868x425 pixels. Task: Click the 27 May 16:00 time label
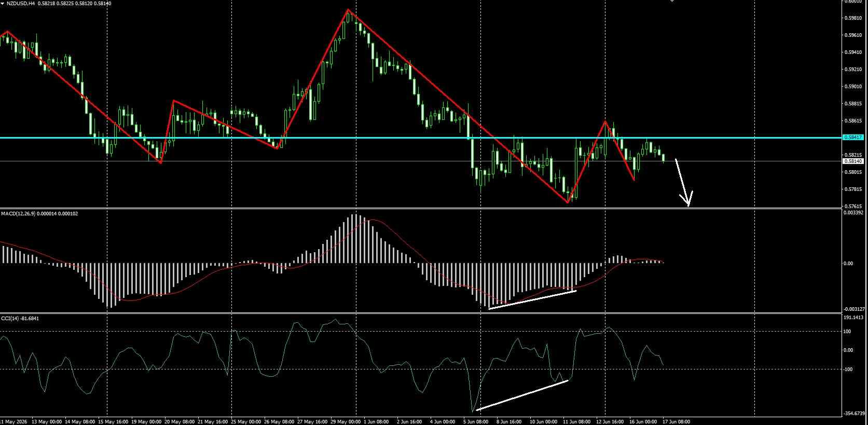coord(313,422)
